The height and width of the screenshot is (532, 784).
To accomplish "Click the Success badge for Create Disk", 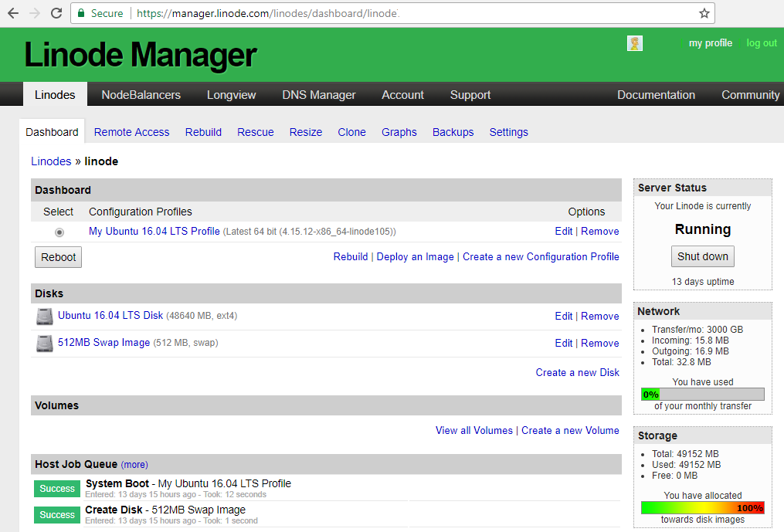I will 57,515.
